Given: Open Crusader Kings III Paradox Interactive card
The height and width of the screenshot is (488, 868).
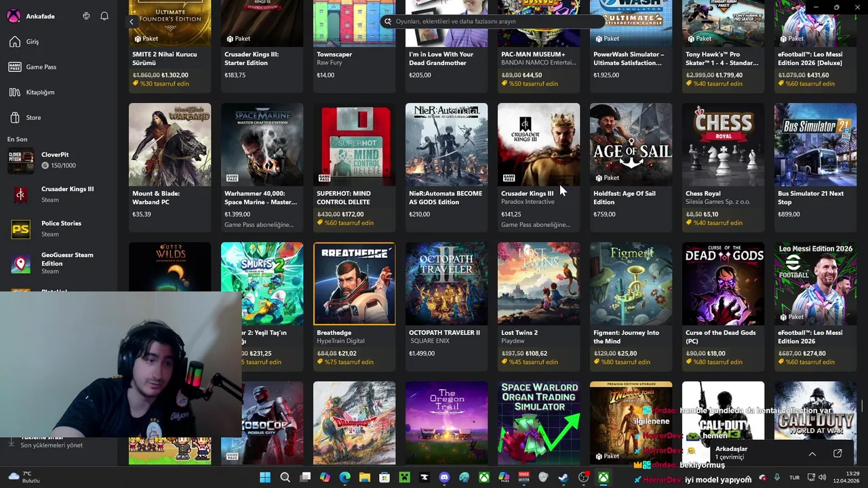Looking at the screenshot, I should click(538, 166).
